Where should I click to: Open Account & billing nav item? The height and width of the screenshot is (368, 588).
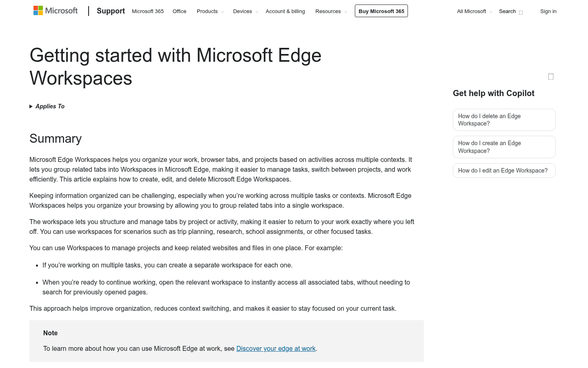[x=285, y=11]
